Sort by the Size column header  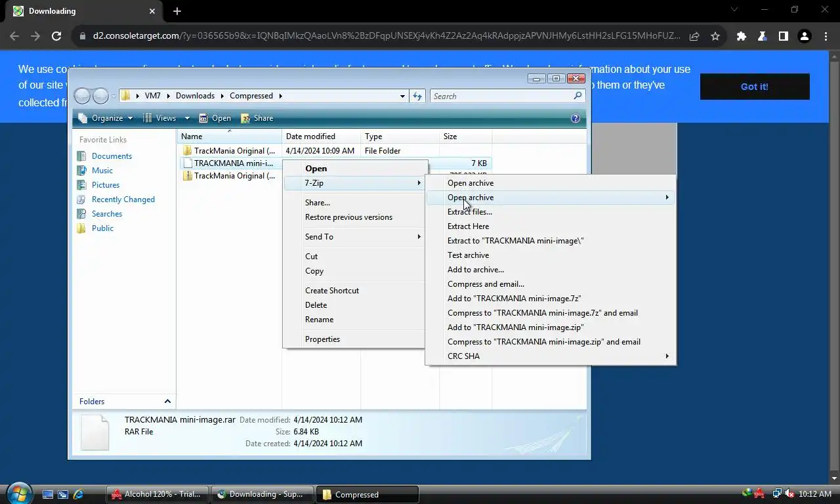tap(466, 136)
